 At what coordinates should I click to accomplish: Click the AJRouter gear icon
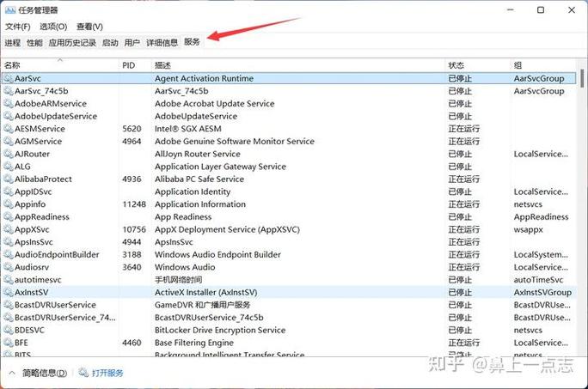pos(9,154)
